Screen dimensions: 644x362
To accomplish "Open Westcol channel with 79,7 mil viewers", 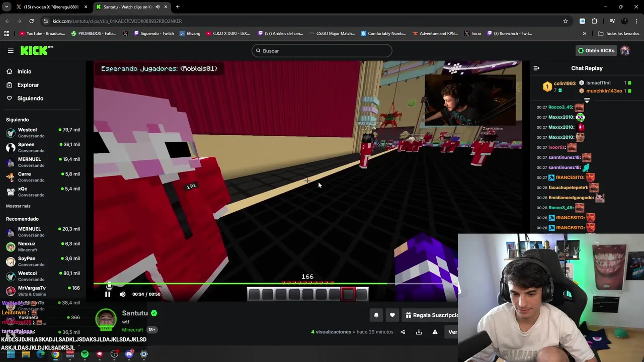I will pyautogui.click(x=43, y=133).
